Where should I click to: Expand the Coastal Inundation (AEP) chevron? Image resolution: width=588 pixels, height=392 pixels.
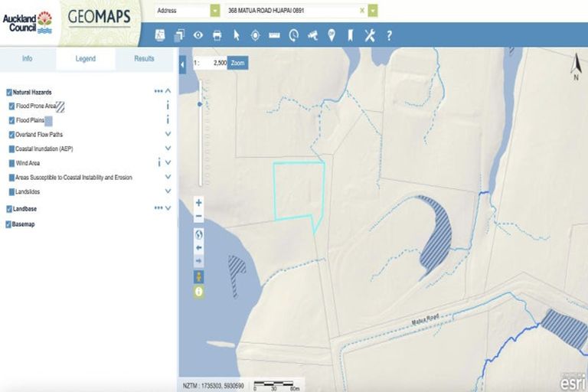coord(168,149)
